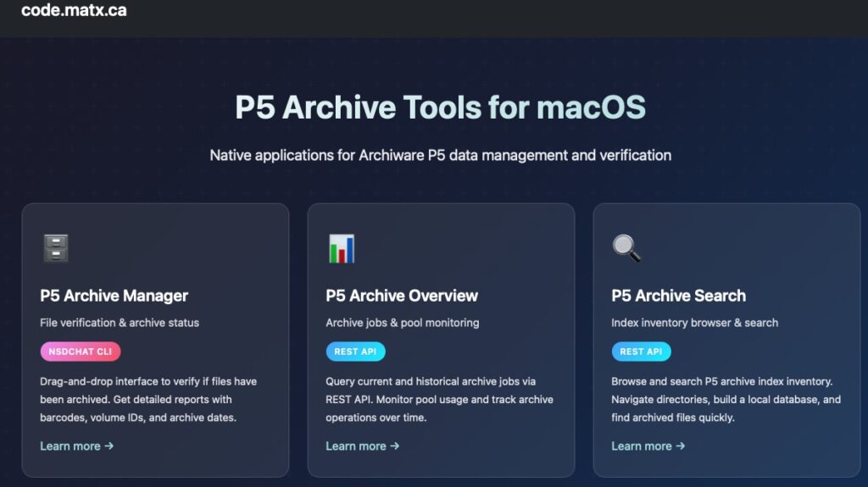Open the P5 Archive Manager card title
Viewport: 868px width, 487px height.
[114, 296]
